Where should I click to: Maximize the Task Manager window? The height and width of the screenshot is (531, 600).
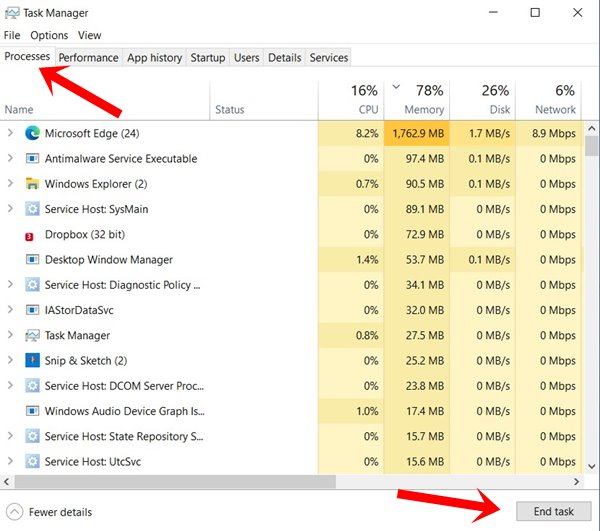[535, 13]
